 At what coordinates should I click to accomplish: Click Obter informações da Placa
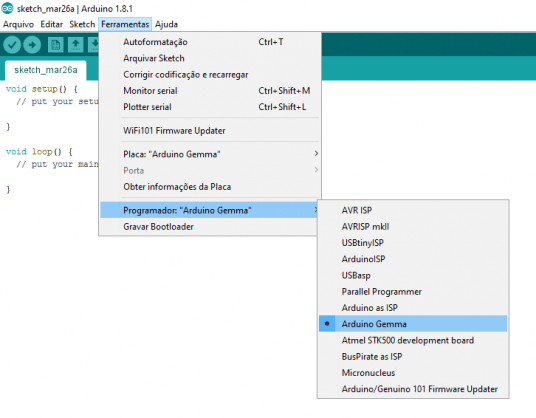point(210,187)
